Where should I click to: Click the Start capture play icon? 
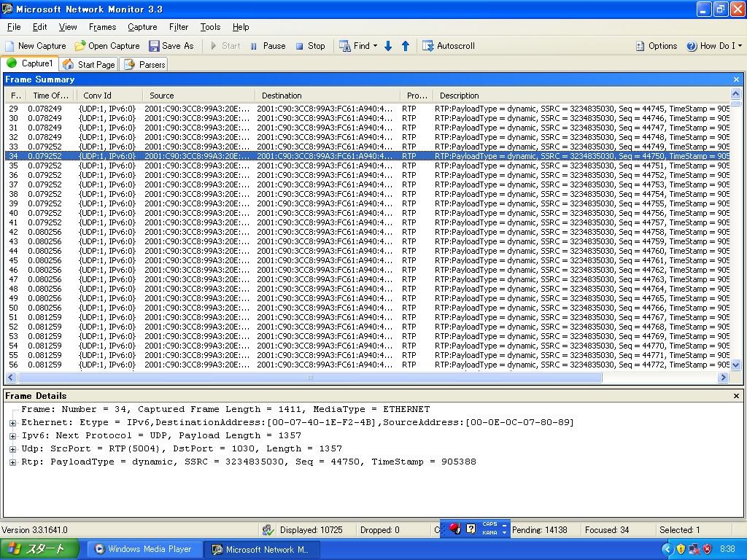point(214,46)
